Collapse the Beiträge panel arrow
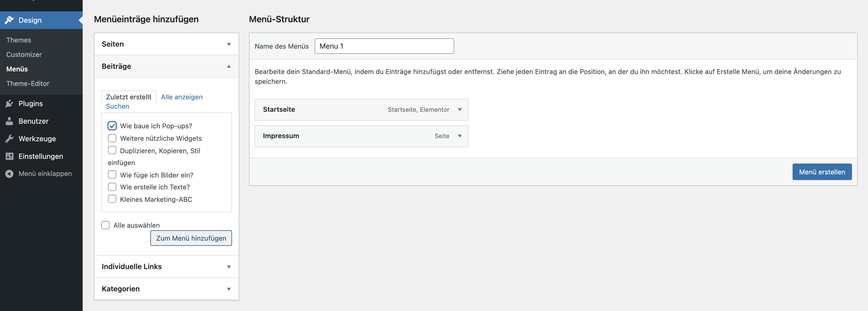Screen dimensions: 868x311 coord(229,66)
